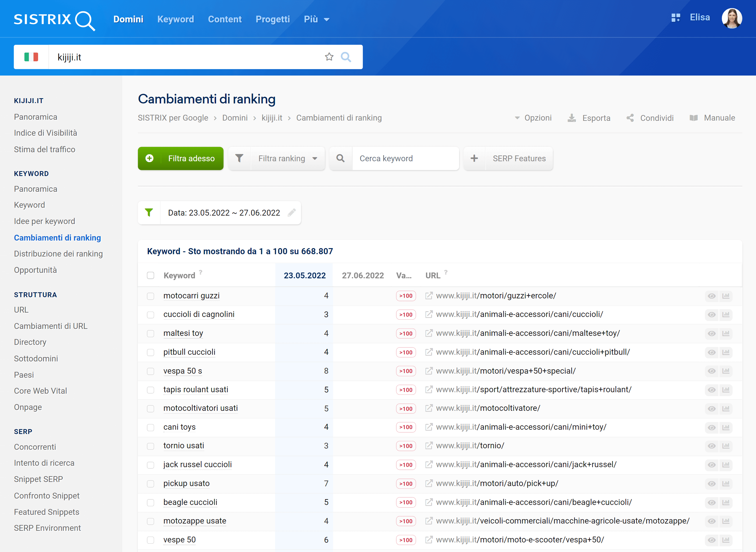Viewport: 756px width, 552px height.
Task: Open the Progetti tab in top navigation
Action: (272, 19)
